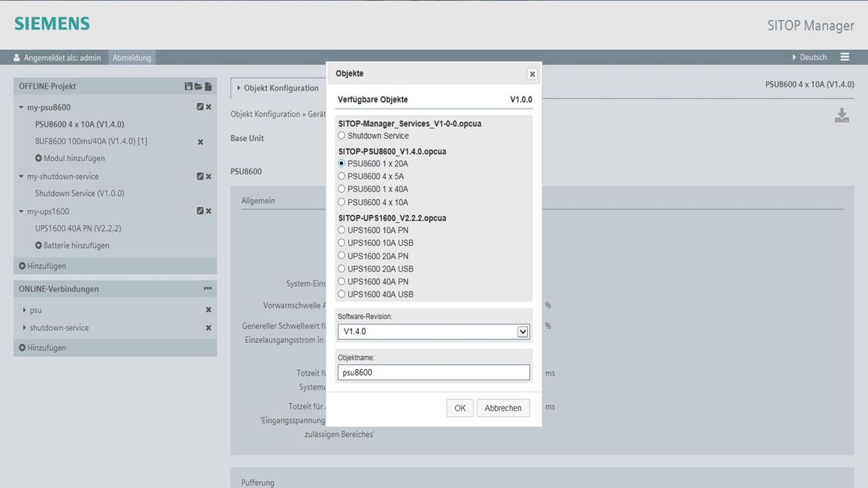Click Hinzufügen under OFFLINE-Projekt
The image size is (868, 488).
[42, 266]
